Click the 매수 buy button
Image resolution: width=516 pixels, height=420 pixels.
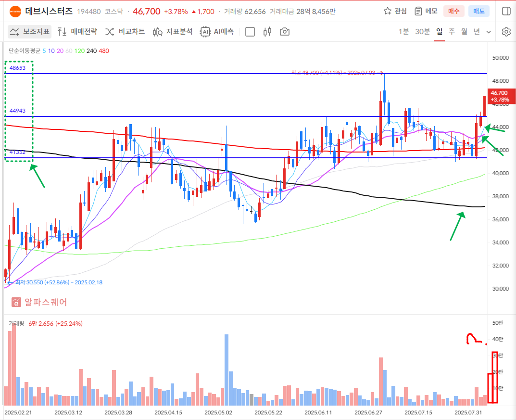click(454, 11)
